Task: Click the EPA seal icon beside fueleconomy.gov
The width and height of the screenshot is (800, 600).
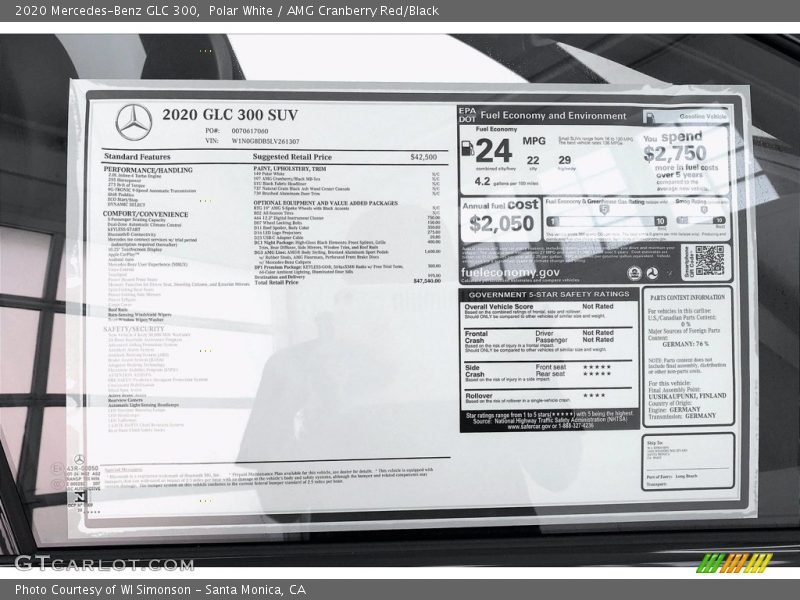Action: 634,273
